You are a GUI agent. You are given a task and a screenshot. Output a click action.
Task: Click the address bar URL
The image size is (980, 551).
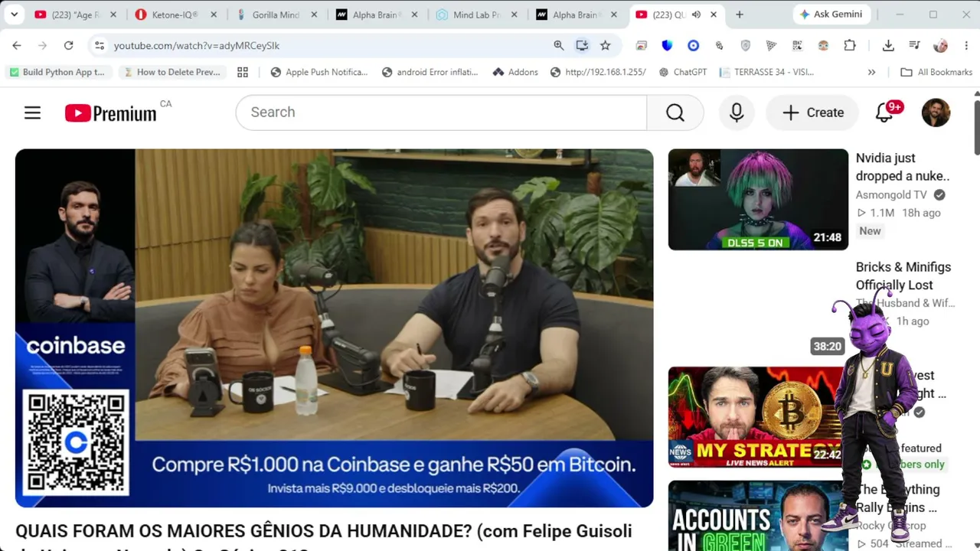[197, 46]
